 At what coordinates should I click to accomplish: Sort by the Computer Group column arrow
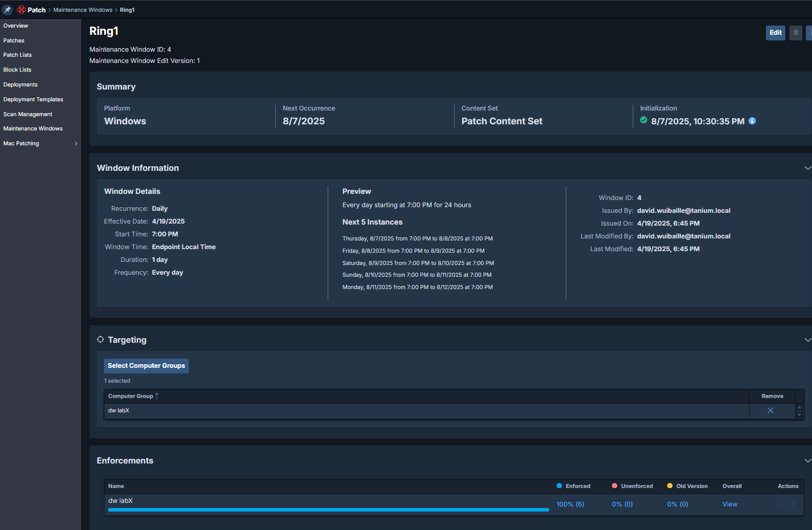(x=157, y=396)
